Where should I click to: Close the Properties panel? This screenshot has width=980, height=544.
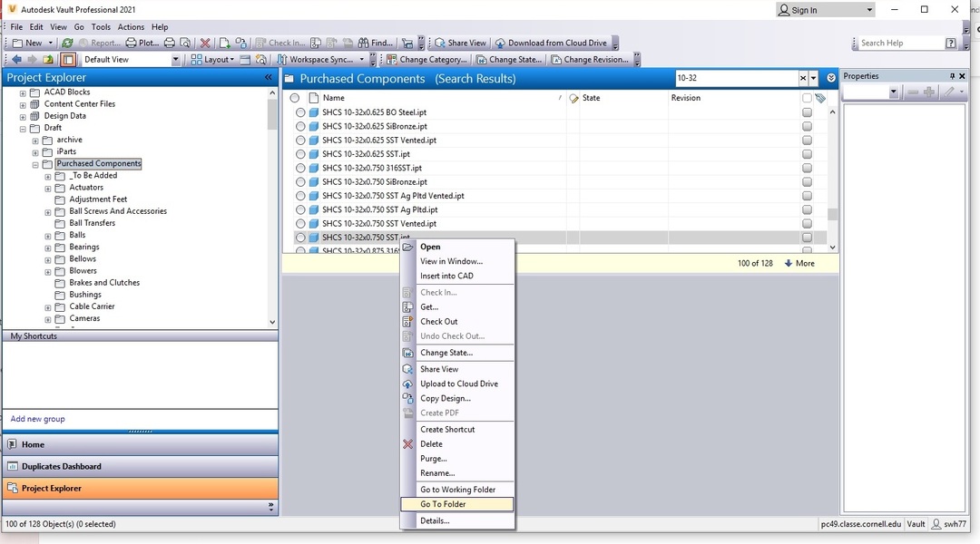click(x=962, y=76)
